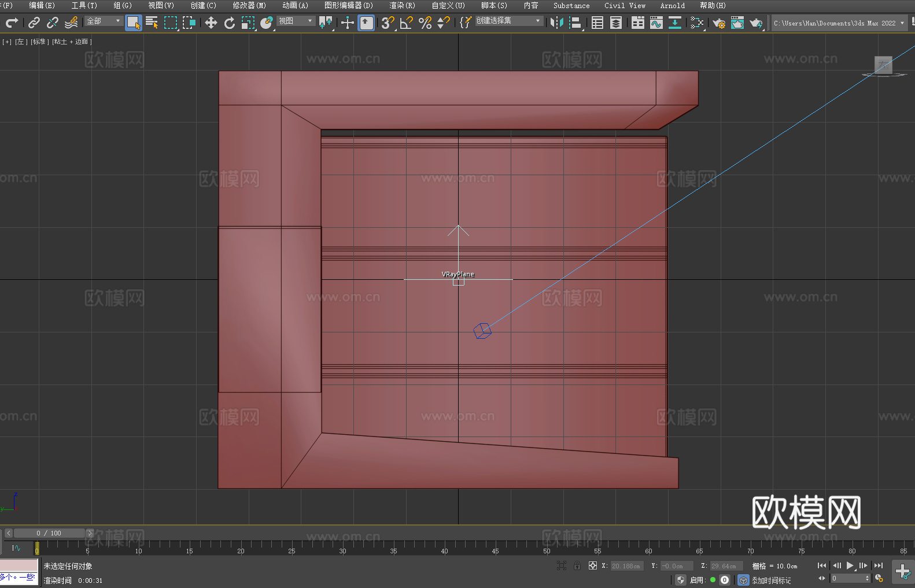Click Select and Manipulate icon
Screen dimensions: 915x588
click(x=348, y=23)
